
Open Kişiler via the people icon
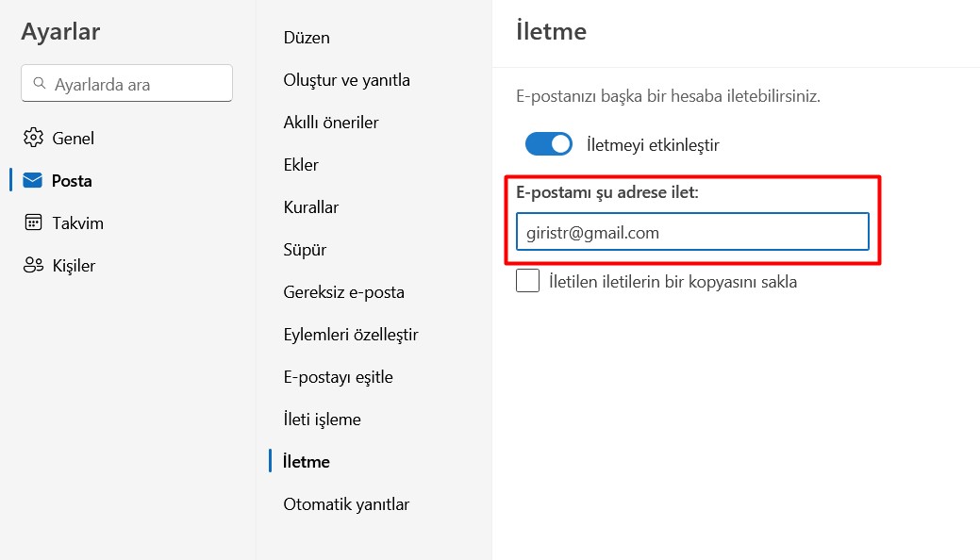pyautogui.click(x=33, y=265)
